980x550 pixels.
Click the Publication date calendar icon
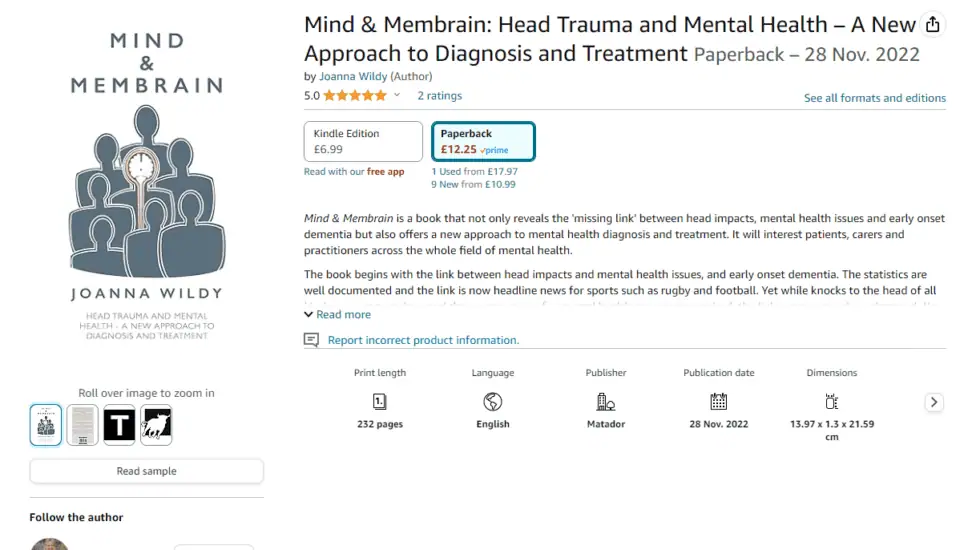pyautogui.click(x=719, y=401)
